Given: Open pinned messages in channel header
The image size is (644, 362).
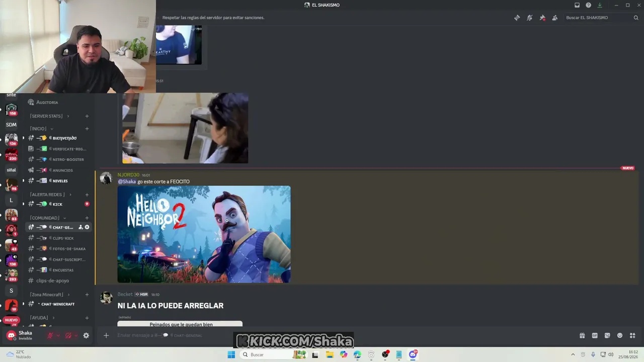Looking at the screenshot, I should (542, 18).
